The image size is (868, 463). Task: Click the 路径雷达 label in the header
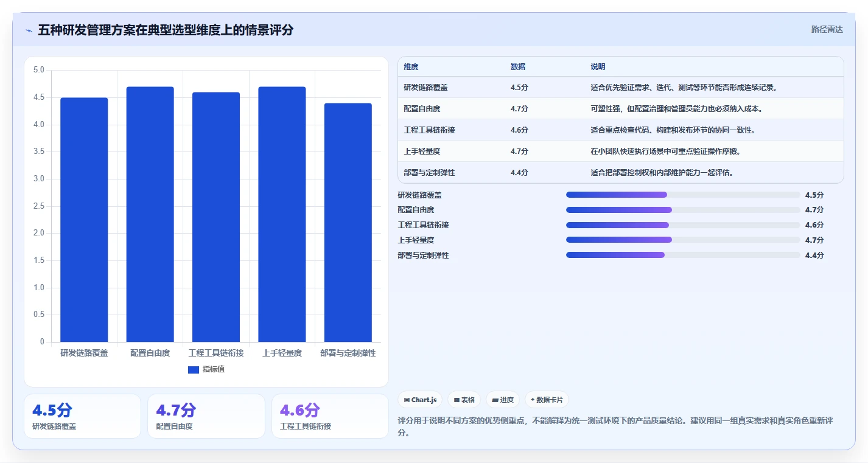[x=827, y=29]
